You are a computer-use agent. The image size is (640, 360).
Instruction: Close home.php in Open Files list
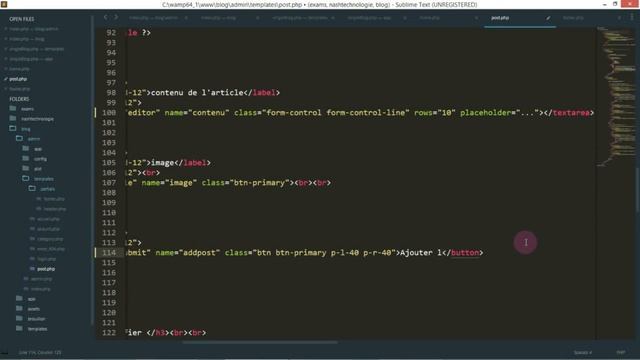(x=6, y=69)
